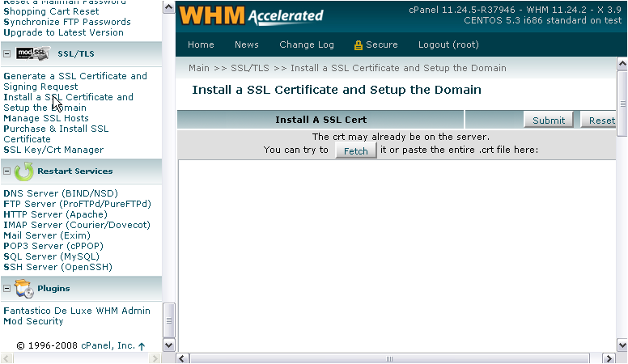Screen dimensions: 628x364
Task: Restart DNS Server (BIND/NSD)
Action: (x=61, y=193)
